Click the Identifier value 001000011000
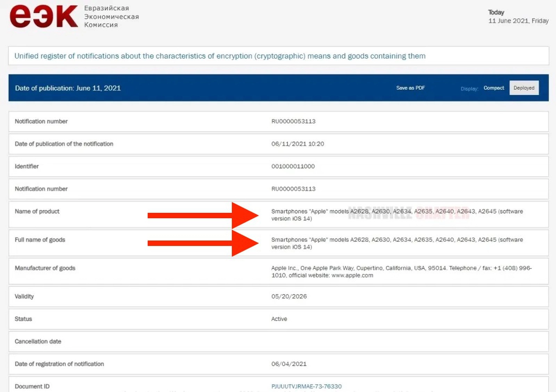 coord(293,166)
